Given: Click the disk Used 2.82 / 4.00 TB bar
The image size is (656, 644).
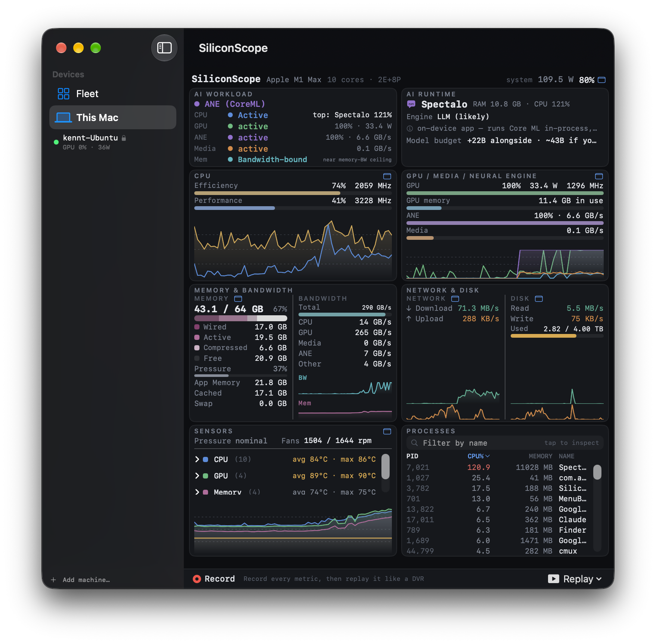Looking at the screenshot, I should point(557,336).
